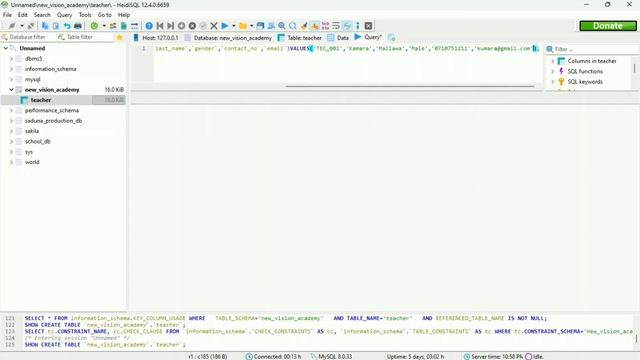Viewport: 640px width, 360px height.
Task: Click the find text magnifier icon
Action: [282, 26]
